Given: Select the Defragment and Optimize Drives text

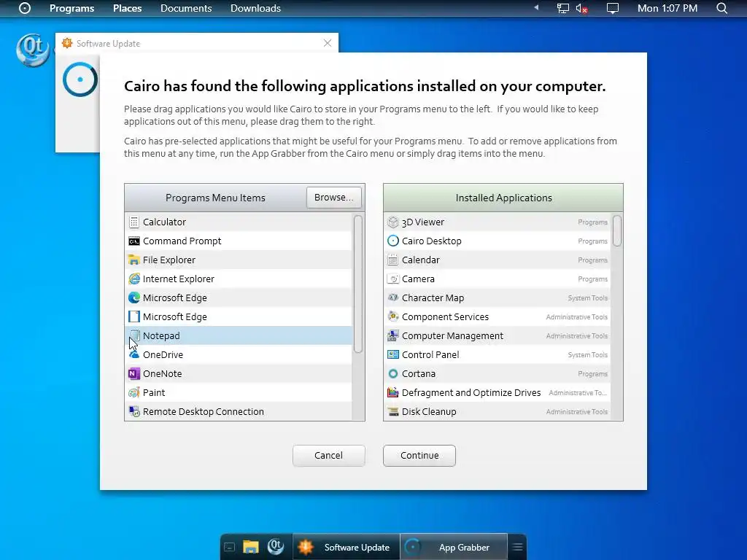Looking at the screenshot, I should point(471,393).
